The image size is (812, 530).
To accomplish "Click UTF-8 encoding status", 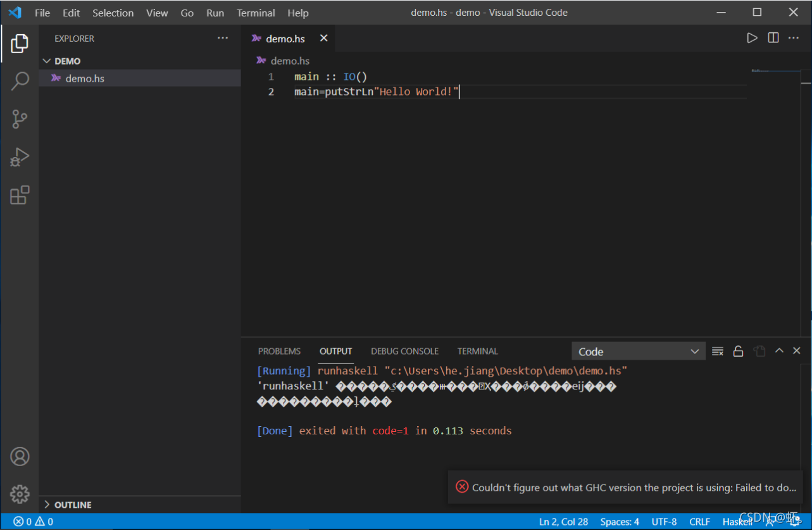I will [x=664, y=522].
